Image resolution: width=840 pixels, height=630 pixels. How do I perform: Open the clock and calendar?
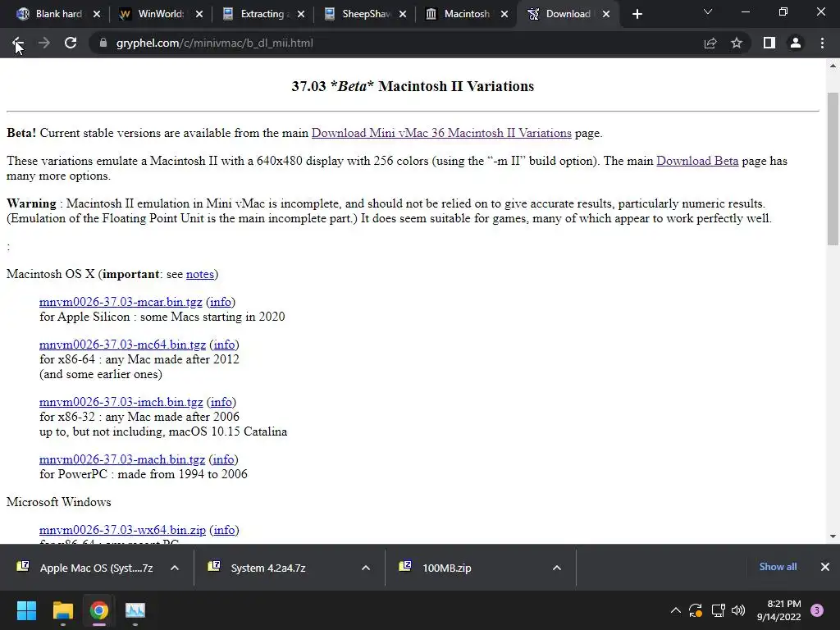779,610
